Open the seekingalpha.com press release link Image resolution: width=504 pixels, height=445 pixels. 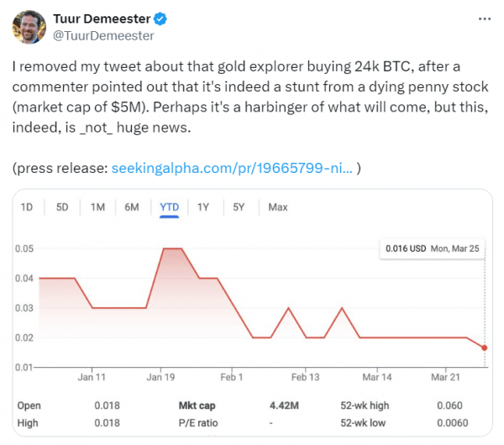click(232, 168)
